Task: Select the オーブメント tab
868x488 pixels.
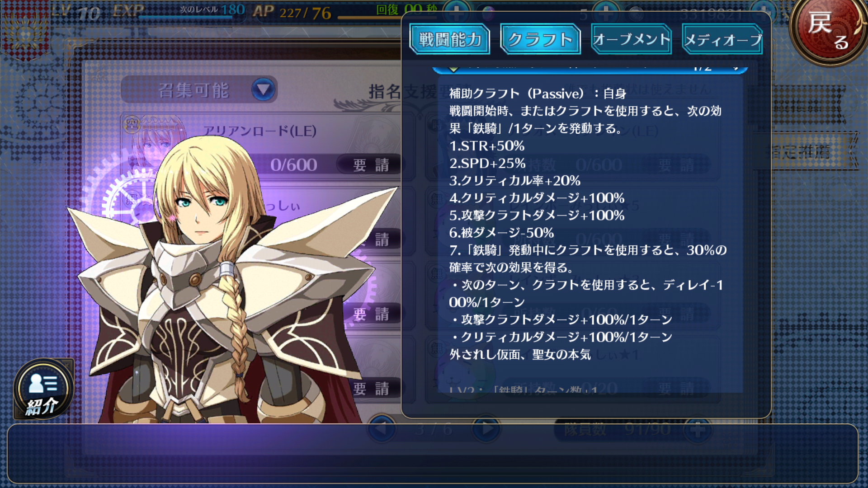Action: (631, 39)
